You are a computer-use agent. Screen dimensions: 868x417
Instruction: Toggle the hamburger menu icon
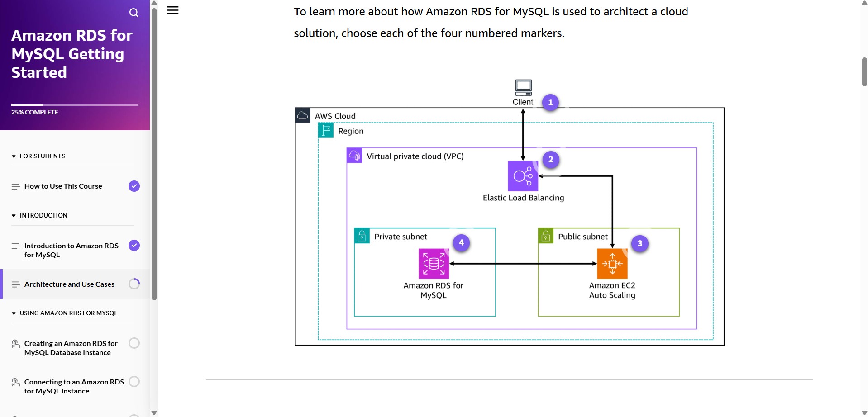(x=173, y=10)
